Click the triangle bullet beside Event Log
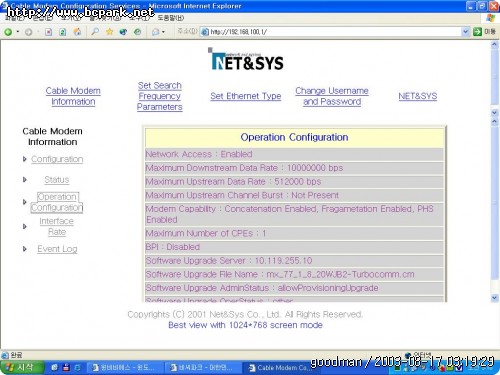Screen dimensions: 500x375 (24, 249)
